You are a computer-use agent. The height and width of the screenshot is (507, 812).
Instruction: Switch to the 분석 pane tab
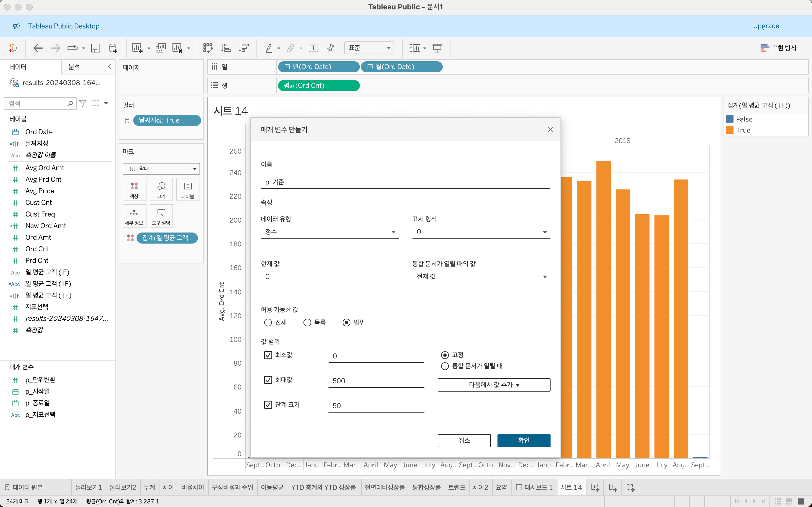(x=74, y=67)
